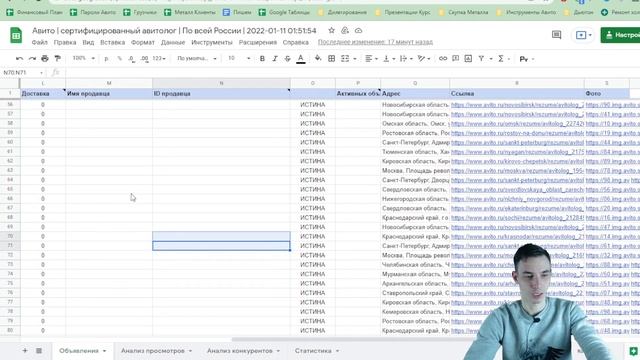This screenshot has height=360, width=640.
Task: Select column N header
Action: 221,83
